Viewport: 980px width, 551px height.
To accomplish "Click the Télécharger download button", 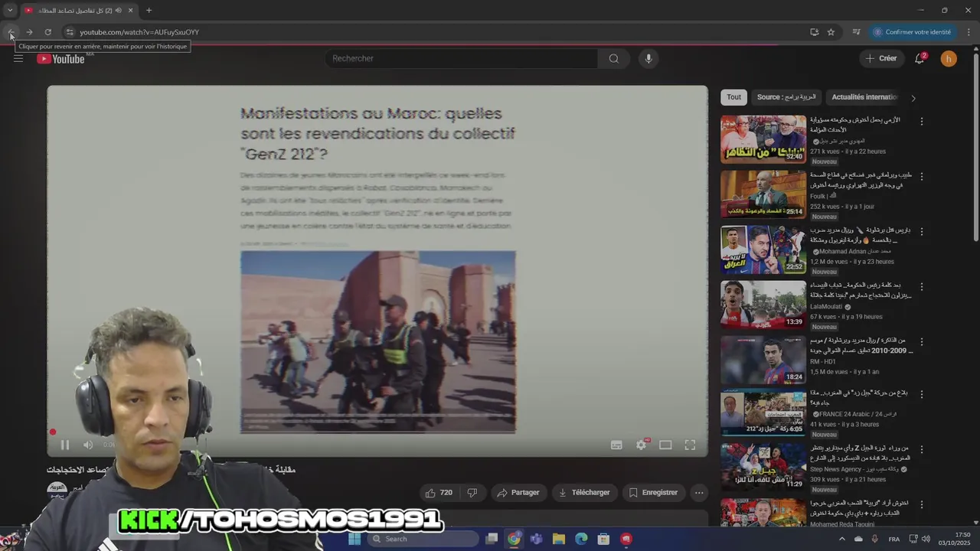I will [584, 493].
